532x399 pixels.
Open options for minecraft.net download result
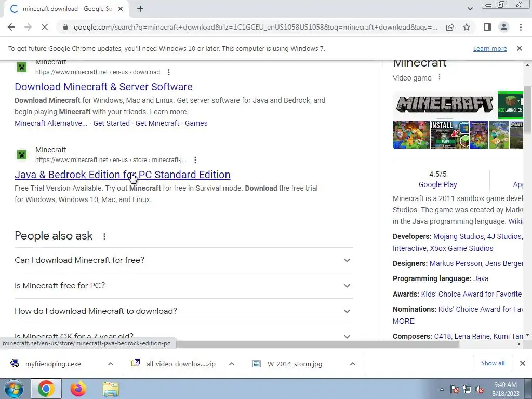(x=169, y=72)
